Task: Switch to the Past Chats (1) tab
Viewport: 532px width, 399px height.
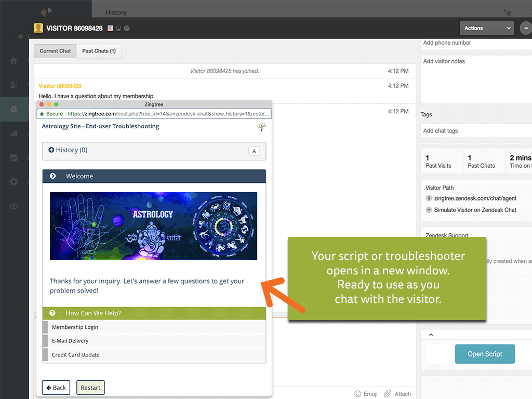Action: 99,51
